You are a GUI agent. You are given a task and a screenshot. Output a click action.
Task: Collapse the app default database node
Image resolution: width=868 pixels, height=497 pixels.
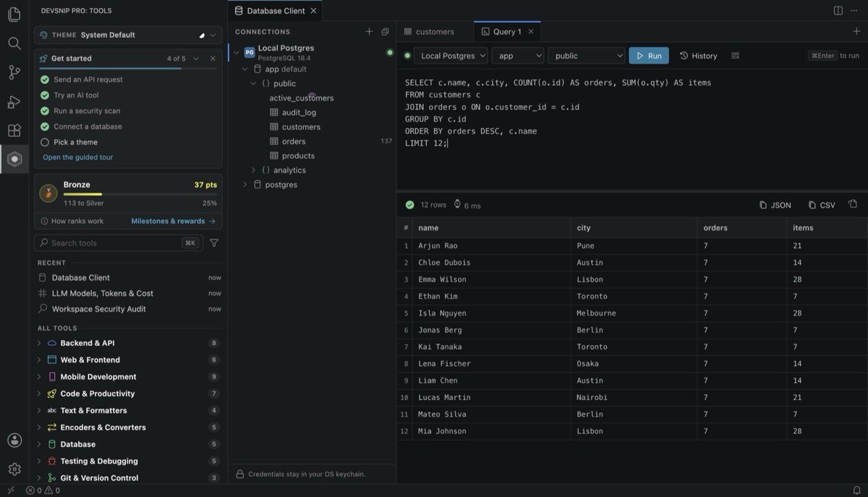click(244, 69)
